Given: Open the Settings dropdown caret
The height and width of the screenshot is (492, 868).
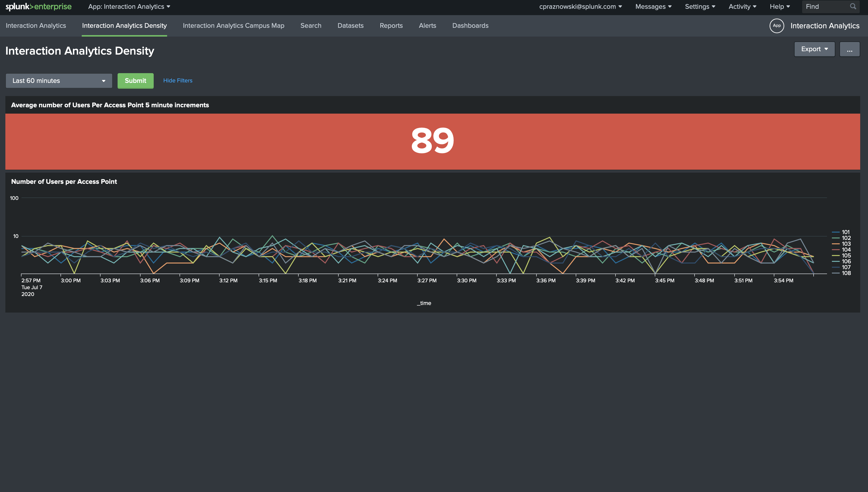Looking at the screenshot, I should tap(714, 6).
